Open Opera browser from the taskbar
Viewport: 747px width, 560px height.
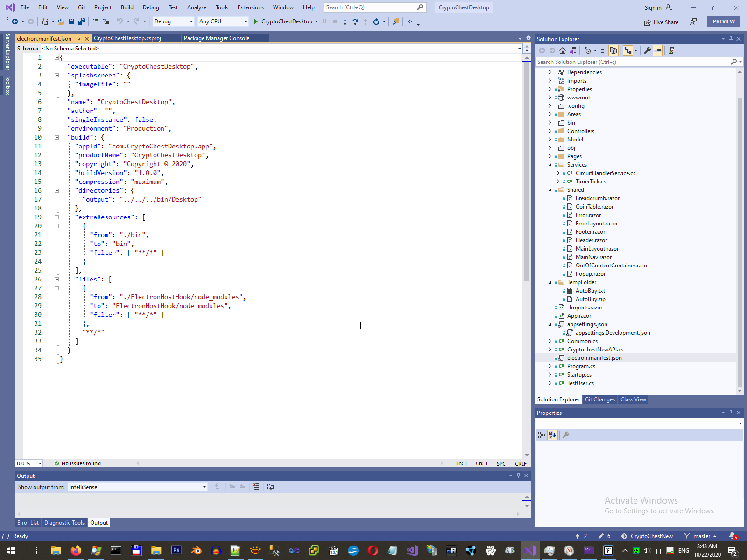tap(373, 551)
